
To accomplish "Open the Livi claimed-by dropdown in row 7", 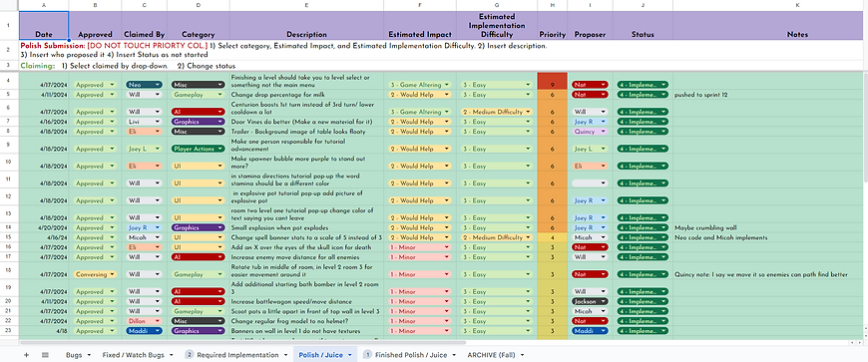I will pyautogui.click(x=144, y=122).
